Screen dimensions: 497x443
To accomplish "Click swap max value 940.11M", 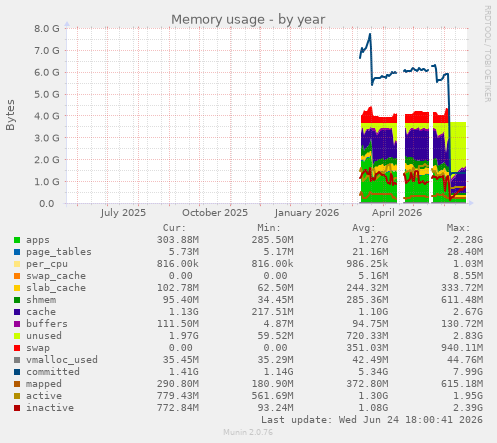I will point(462,348).
